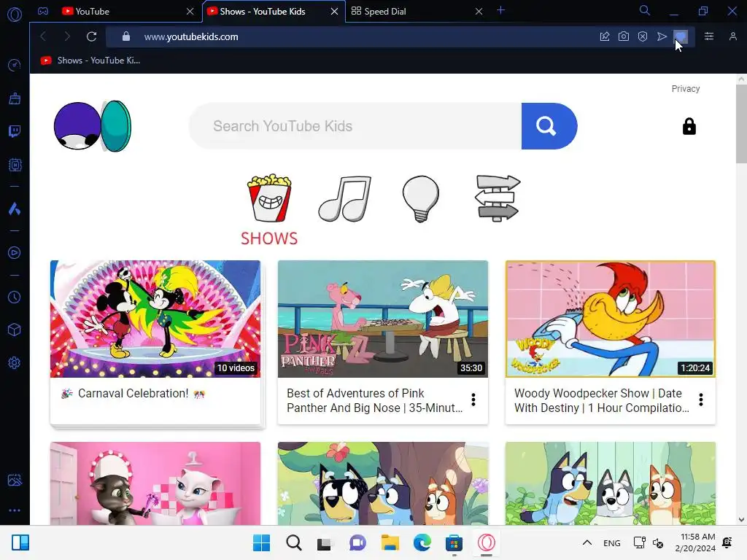This screenshot has height=560, width=747.
Task: Open the send/flow arrow icon
Action: tap(662, 36)
